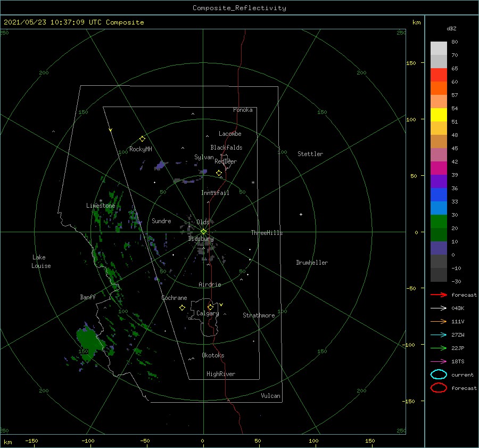
Task: Click the white asterisk marker east of Innisfail
Action: pos(253,183)
